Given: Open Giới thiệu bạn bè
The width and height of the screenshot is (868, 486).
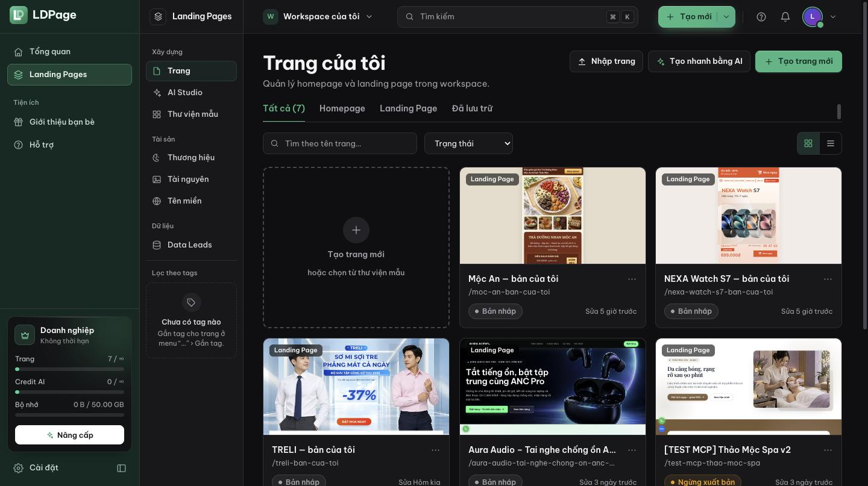Looking at the screenshot, I should tap(69, 122).
